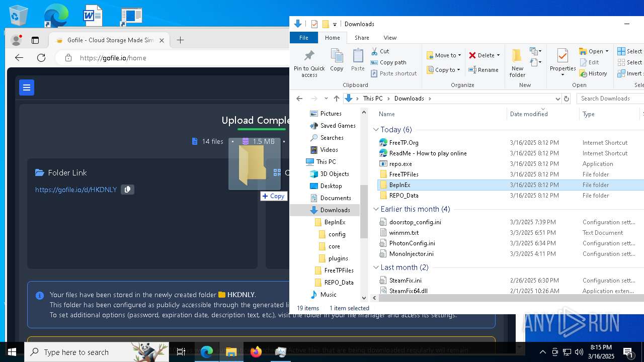Click the Copy ribbon button
The width and height of the screenshot is (644, 362).
tap(337, 60)
